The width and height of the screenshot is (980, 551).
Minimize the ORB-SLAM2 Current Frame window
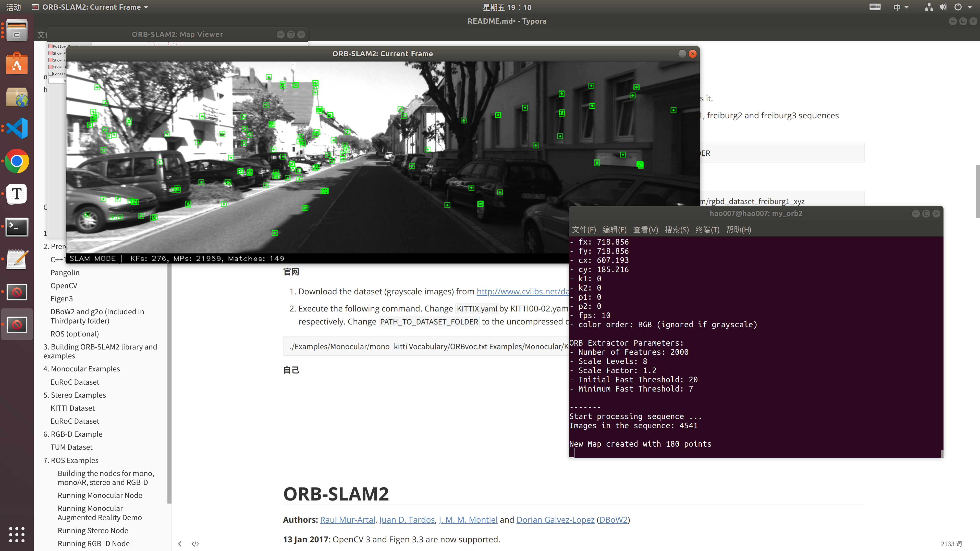coord(682,54)
